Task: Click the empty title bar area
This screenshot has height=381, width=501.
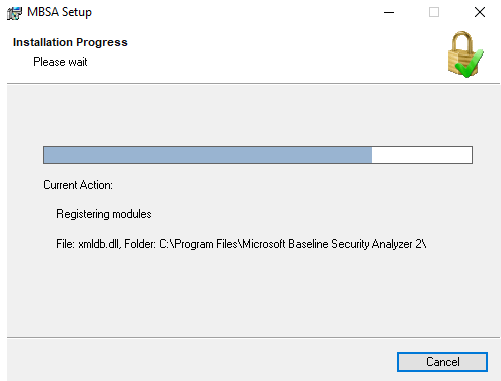Action: point(233,13)
